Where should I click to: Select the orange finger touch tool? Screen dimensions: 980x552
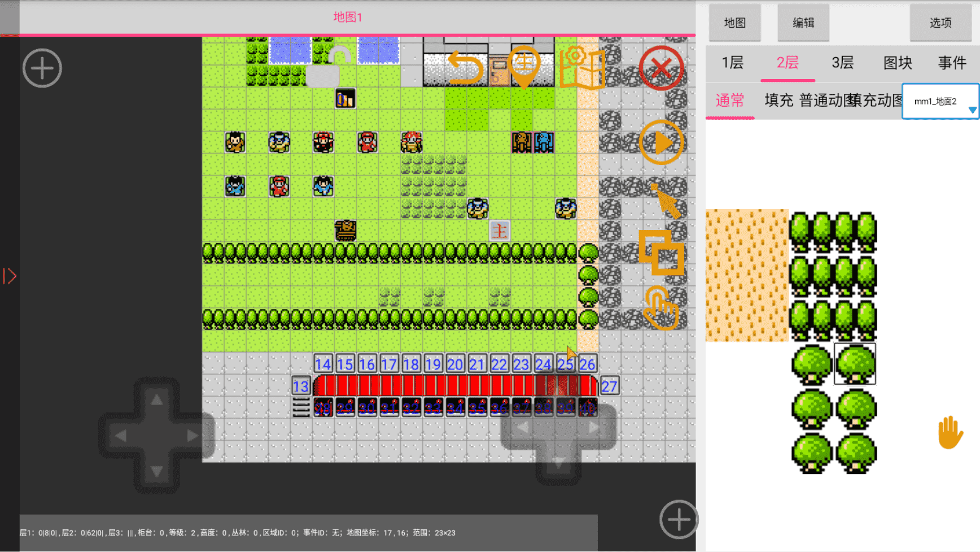click(661, 308)
